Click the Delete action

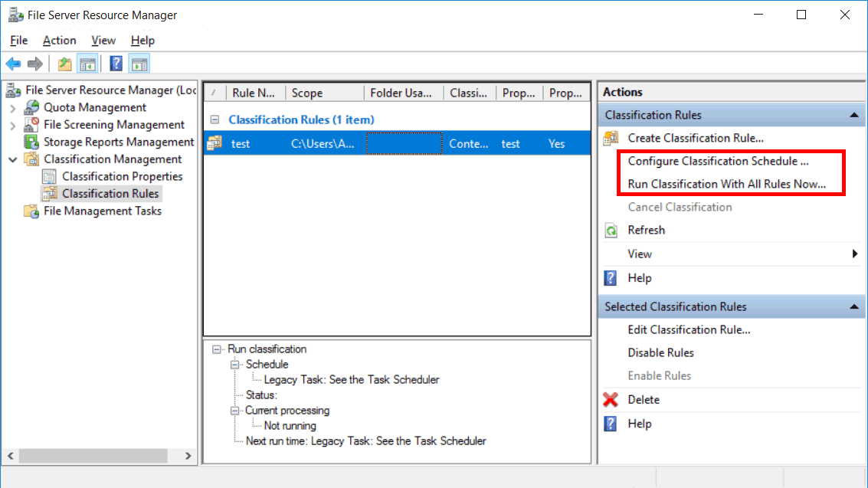click(644, 399)
